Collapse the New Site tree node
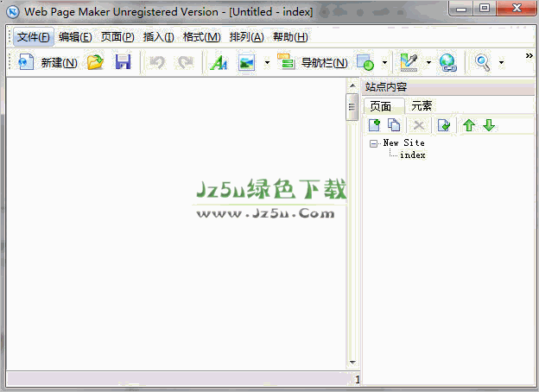539x392 pixels. pyautogui.click(x=373, y=143)
